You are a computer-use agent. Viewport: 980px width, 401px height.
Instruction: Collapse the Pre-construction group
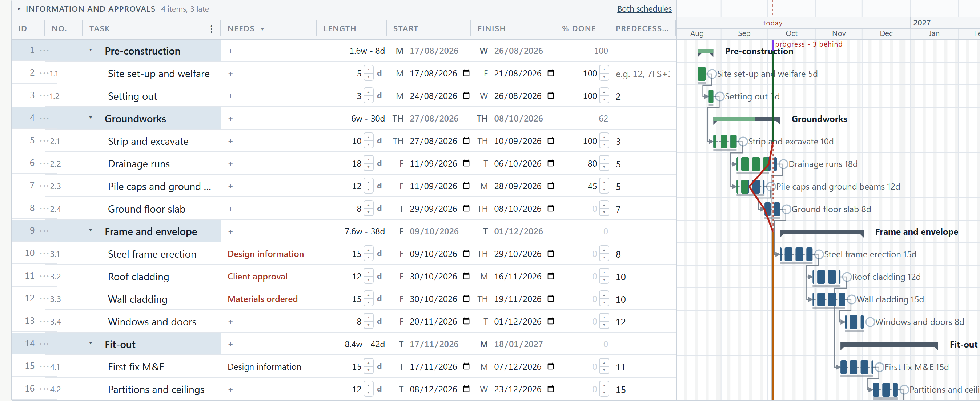[x=91, y=50]
